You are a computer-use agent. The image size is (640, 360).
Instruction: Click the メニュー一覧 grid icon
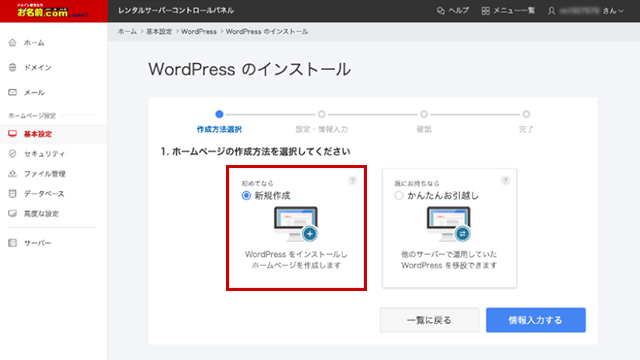click(485, 11)
